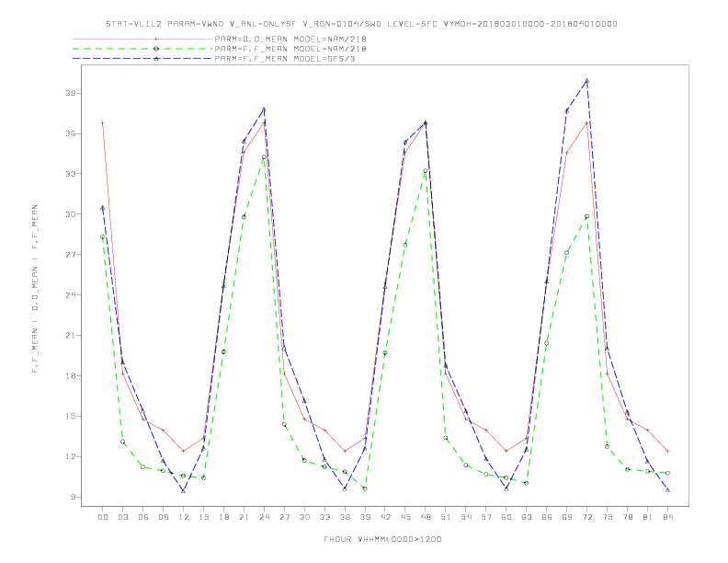Click x-axis tick label 75
Viewport: 728px width, 563px height.
608,517
